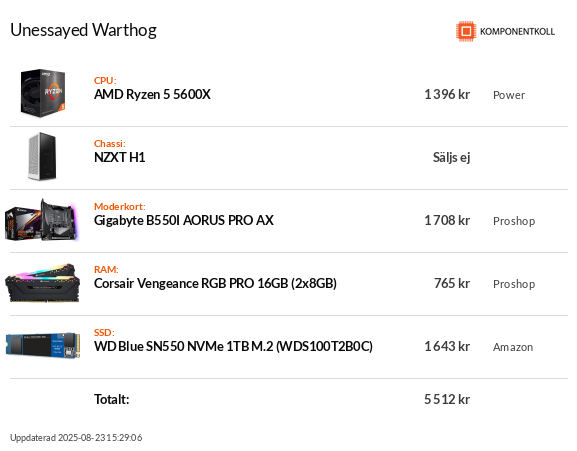577x451 pixels.
Task: Click the NZXT H1 case thumbnail
Action: pos(42,156)
